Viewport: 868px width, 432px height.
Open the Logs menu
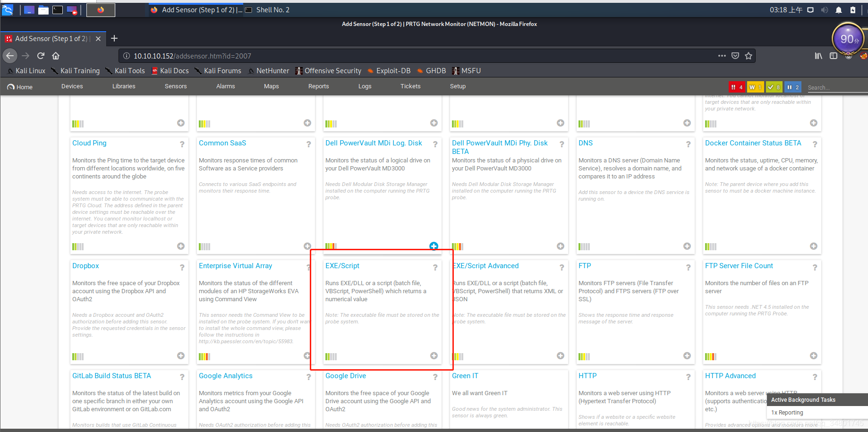pyautogui.click(x=365, y=86)
